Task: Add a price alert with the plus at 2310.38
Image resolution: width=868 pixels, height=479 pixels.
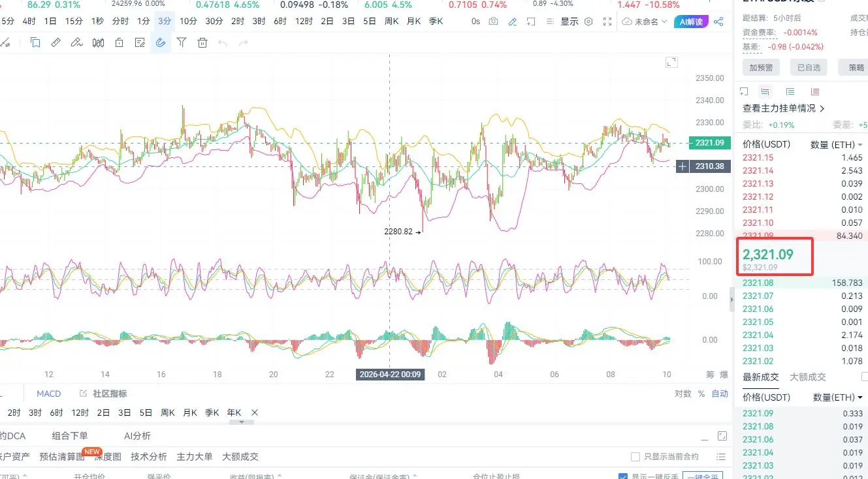Action: 683,166
